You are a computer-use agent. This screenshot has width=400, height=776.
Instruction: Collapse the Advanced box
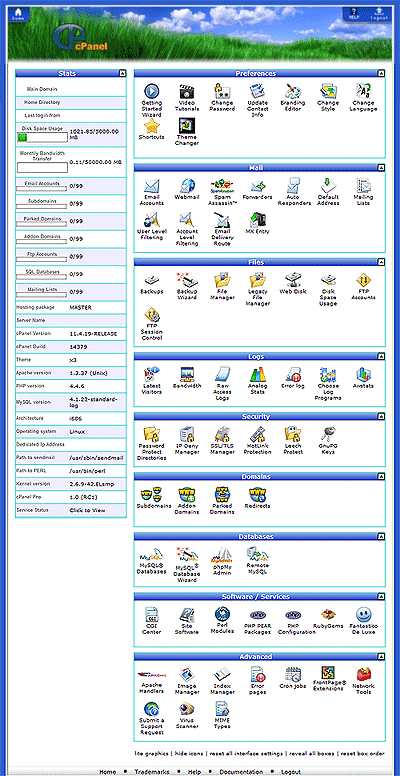(x=381, y=656)
